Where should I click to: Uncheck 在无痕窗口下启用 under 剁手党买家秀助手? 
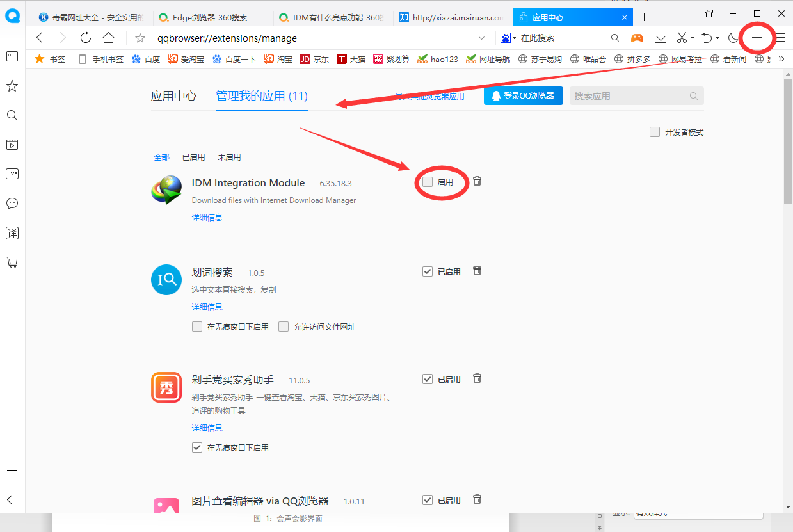[x=197, y=447]
